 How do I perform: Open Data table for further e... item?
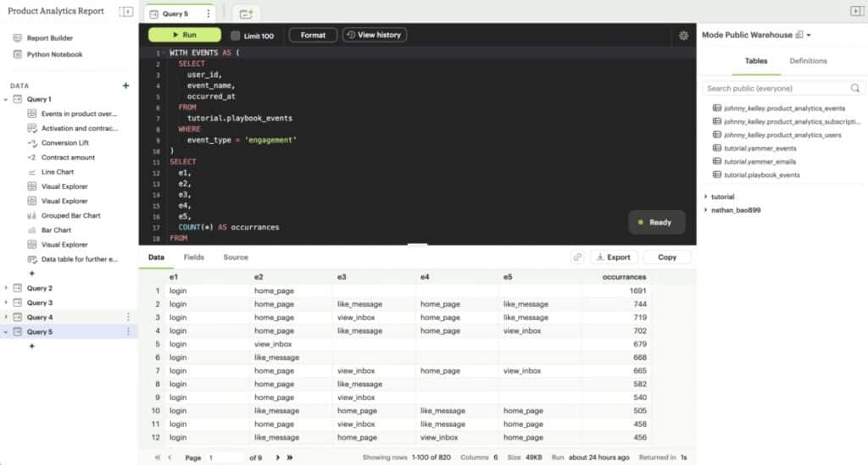[79, 259]
